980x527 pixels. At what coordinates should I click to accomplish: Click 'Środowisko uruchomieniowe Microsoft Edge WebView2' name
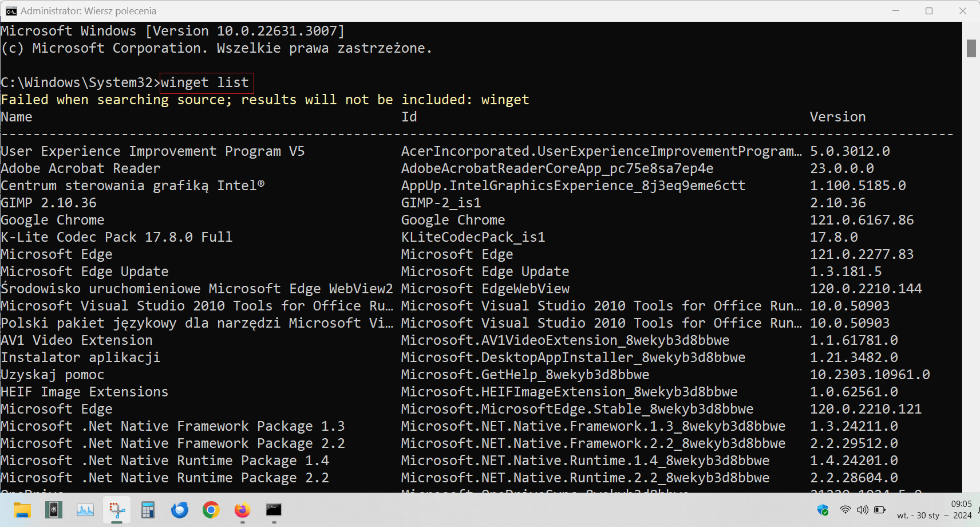[197, 289]
